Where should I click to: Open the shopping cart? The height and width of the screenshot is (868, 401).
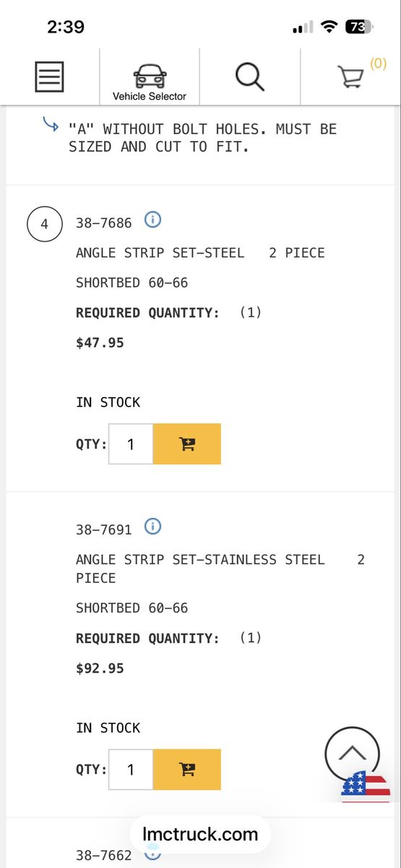pos(351,77)
